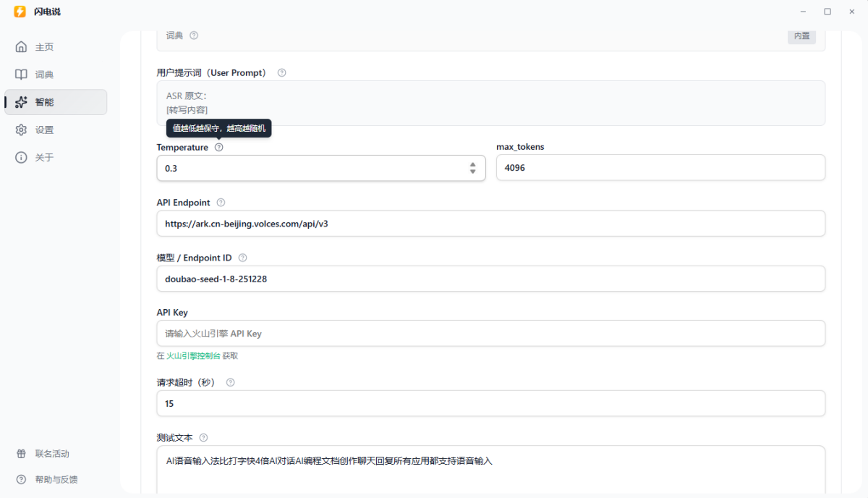Click 联名活动 in the sidebar bottom
868x498 pixels.
pos(52,454)
